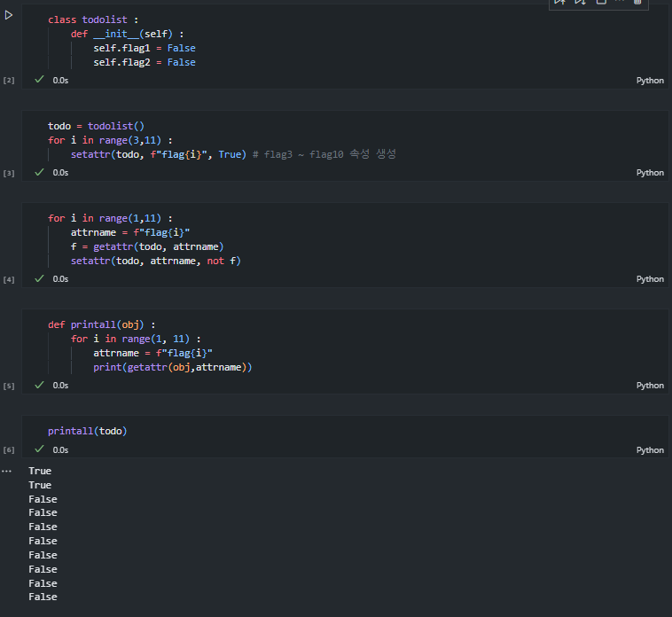The height and width of the screenshot is (617, 672).
Task: Click the green checkmark of cell 5
Action: (39, 385)
